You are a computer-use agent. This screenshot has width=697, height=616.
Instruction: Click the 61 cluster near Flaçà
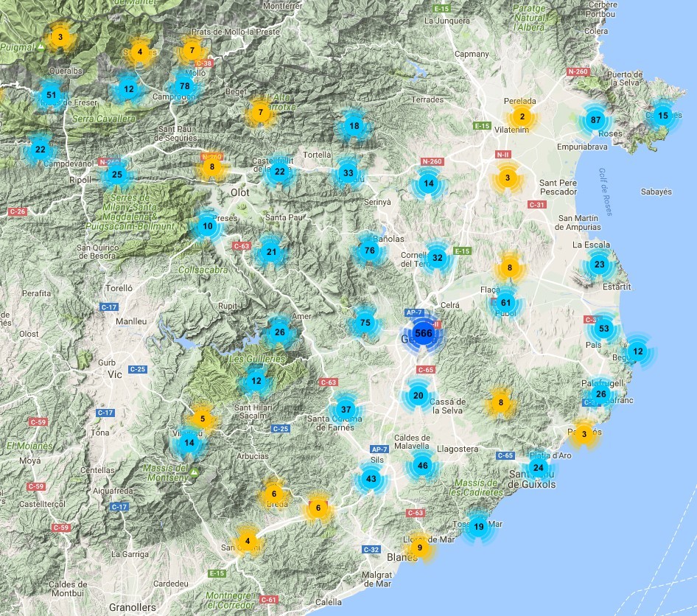click(505, 302)
